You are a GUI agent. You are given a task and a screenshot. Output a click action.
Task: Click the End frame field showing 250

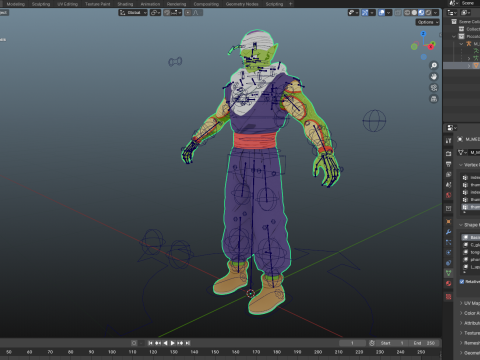point(424,343)
